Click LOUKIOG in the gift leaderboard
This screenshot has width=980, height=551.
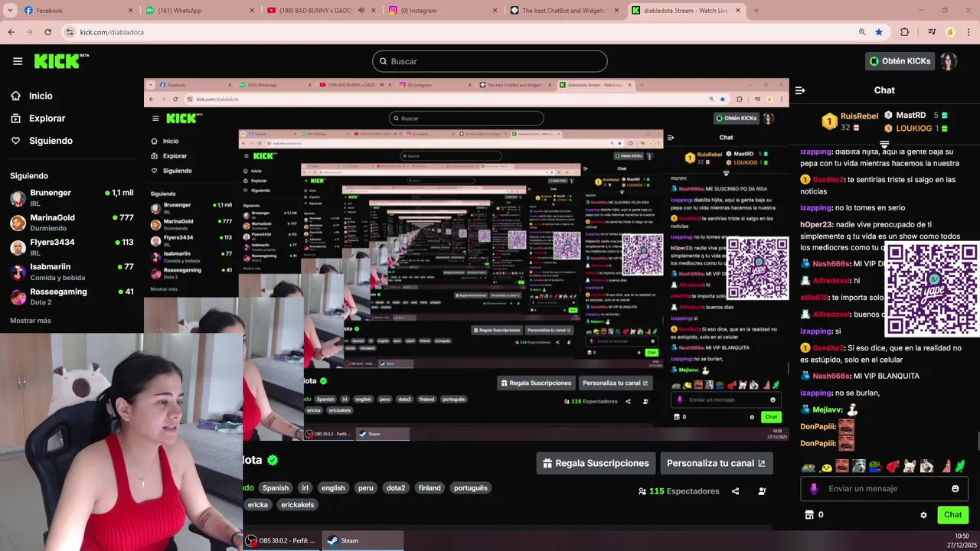point(913,129)
